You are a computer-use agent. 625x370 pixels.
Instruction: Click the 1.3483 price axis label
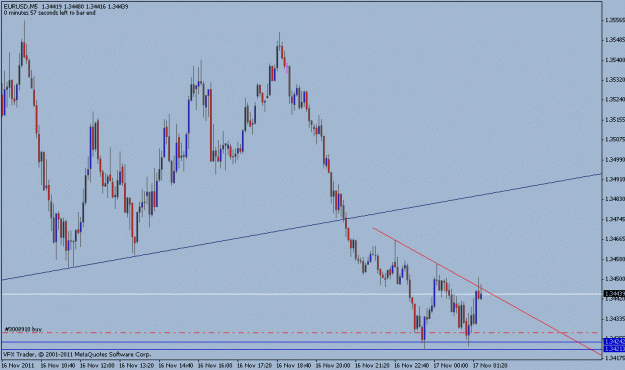click(x=615, y=199)
